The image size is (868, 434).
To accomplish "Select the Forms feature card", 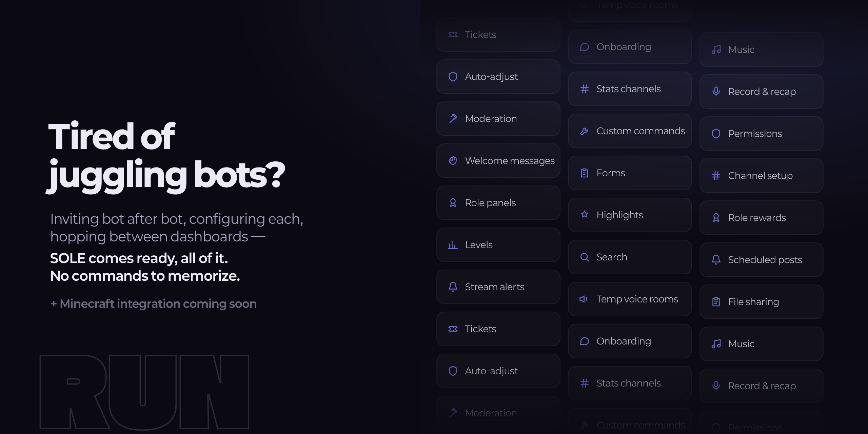I will coord(630,173).
